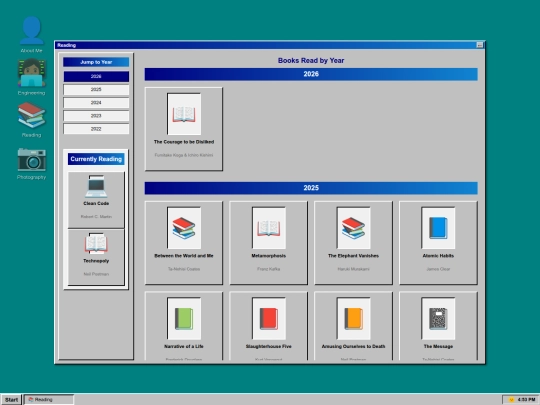Select 'Narrative of a Life' title text
Screen dimensions: 540x405
coord(184,346)
